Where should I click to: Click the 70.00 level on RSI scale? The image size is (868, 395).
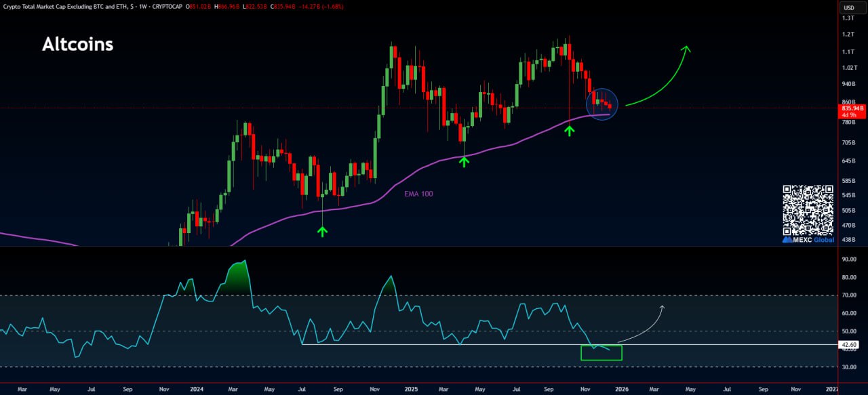[x=848, y=295]
